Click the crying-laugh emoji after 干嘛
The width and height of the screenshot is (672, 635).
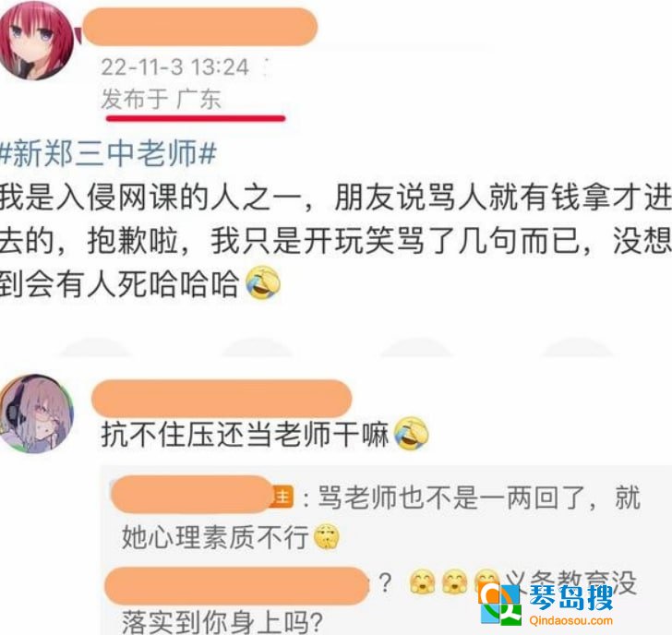[411, 434]
